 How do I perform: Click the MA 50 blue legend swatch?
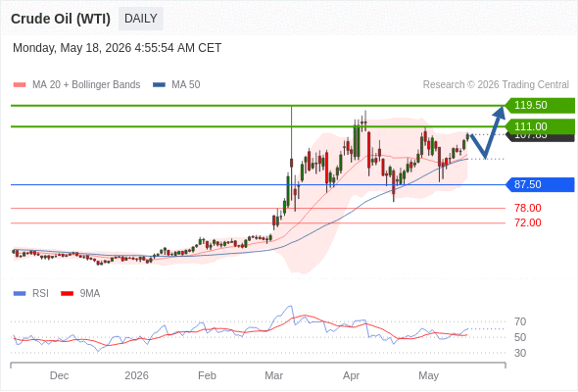(x=159, y=85)
